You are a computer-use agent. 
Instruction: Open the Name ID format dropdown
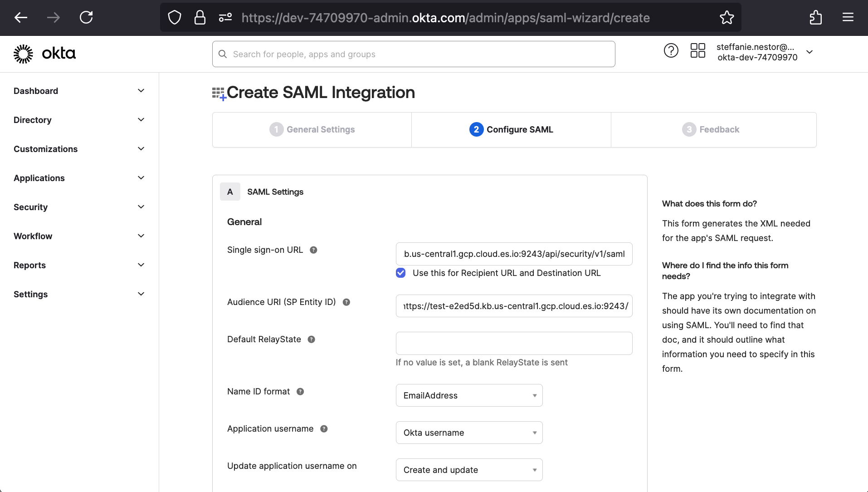(x=469, y=395)
